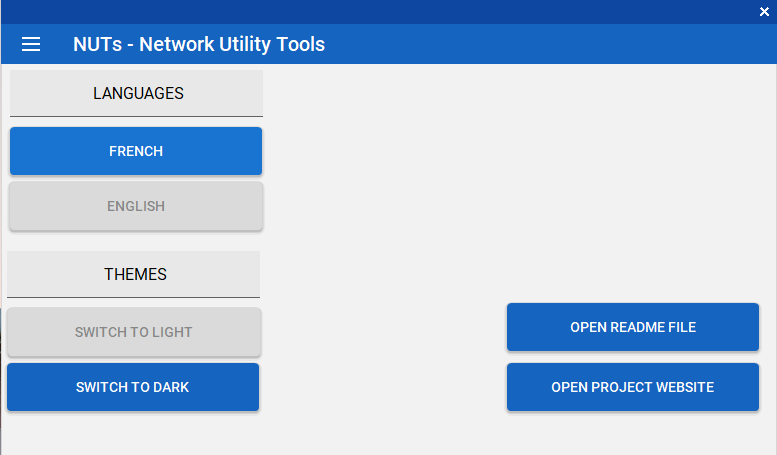Open the hamburger navigation menu
The image size is (777, 455).
(x=31, y=44)
